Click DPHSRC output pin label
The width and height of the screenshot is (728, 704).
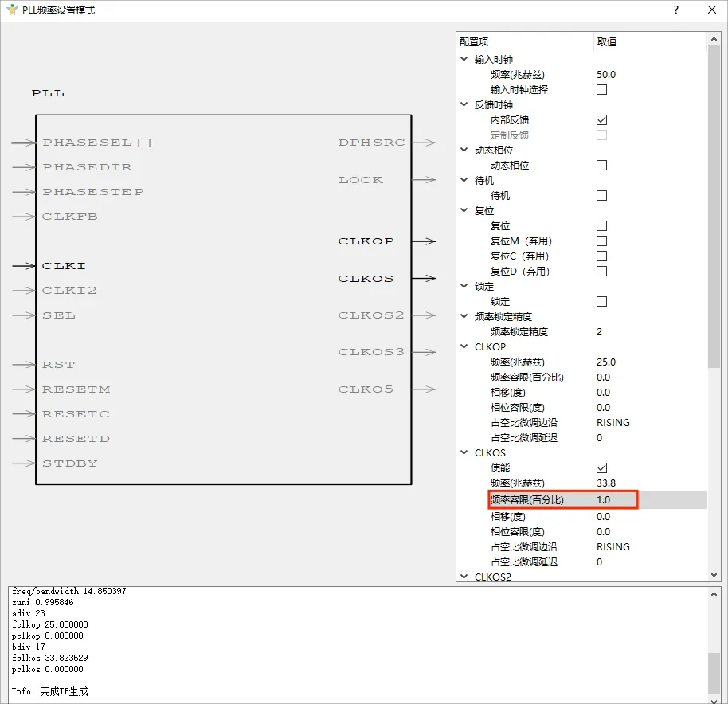point(371,143)
